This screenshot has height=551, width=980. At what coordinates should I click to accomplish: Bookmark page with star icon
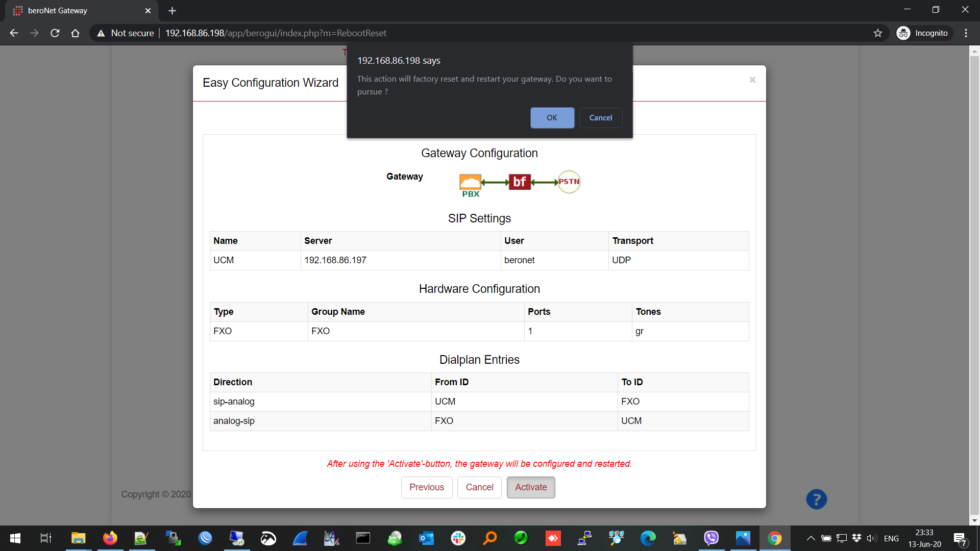coord(878,33)
